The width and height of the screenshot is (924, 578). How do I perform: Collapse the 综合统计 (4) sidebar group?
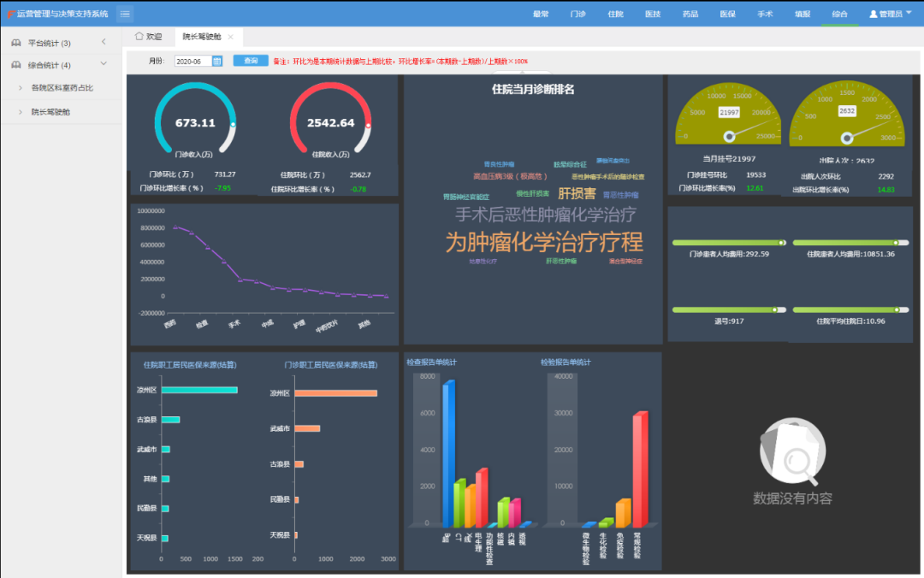(x=104, y=65)
